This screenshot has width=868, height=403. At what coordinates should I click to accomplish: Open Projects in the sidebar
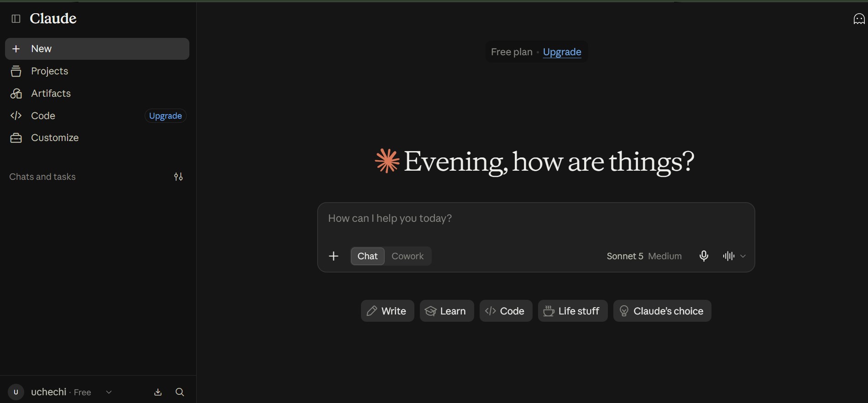click(x=97, y=71)
